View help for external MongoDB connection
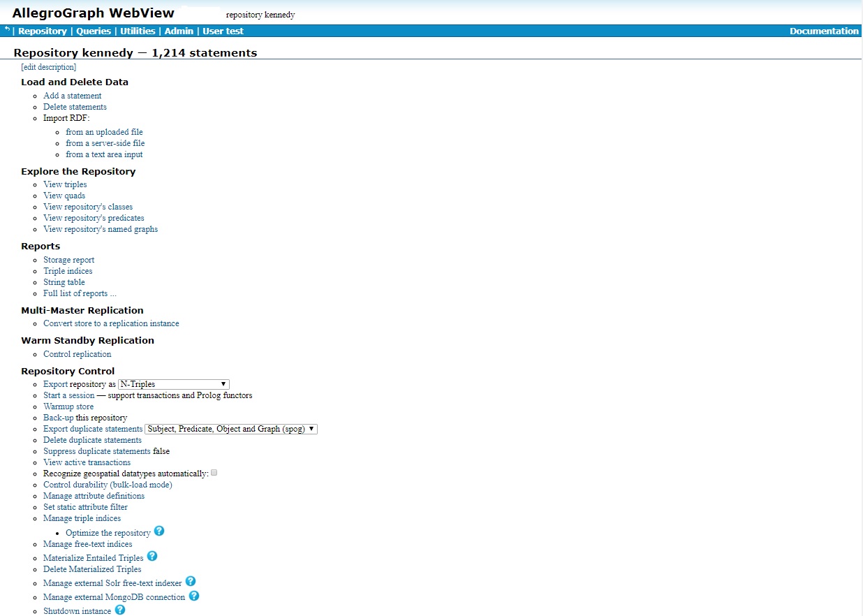This screenshot has width=863, height=616. coord(194,596)
